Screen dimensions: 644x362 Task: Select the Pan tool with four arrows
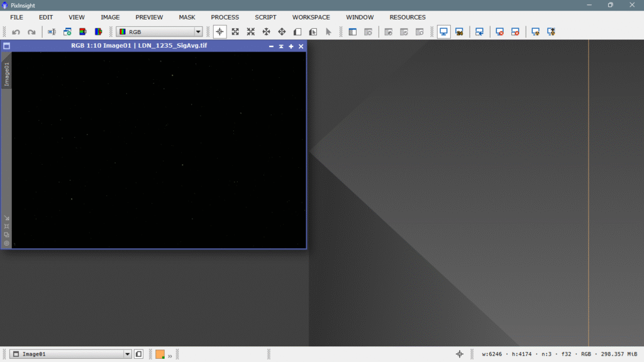267,32
